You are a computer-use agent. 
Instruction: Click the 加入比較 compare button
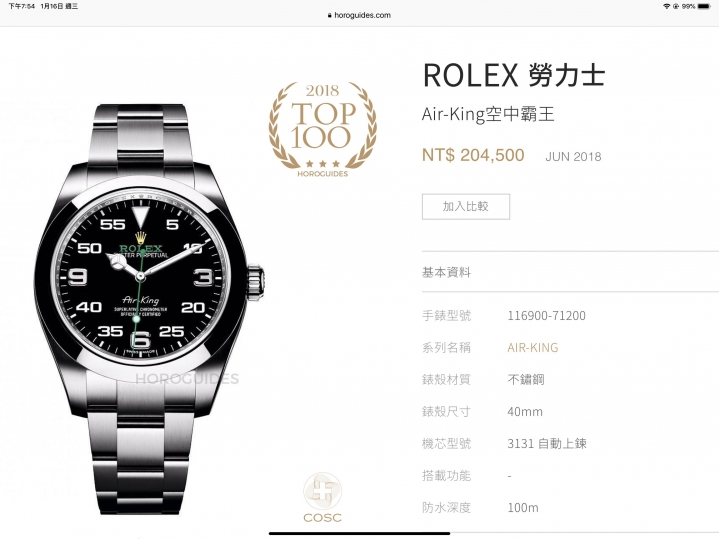click(x=466, y=206)
